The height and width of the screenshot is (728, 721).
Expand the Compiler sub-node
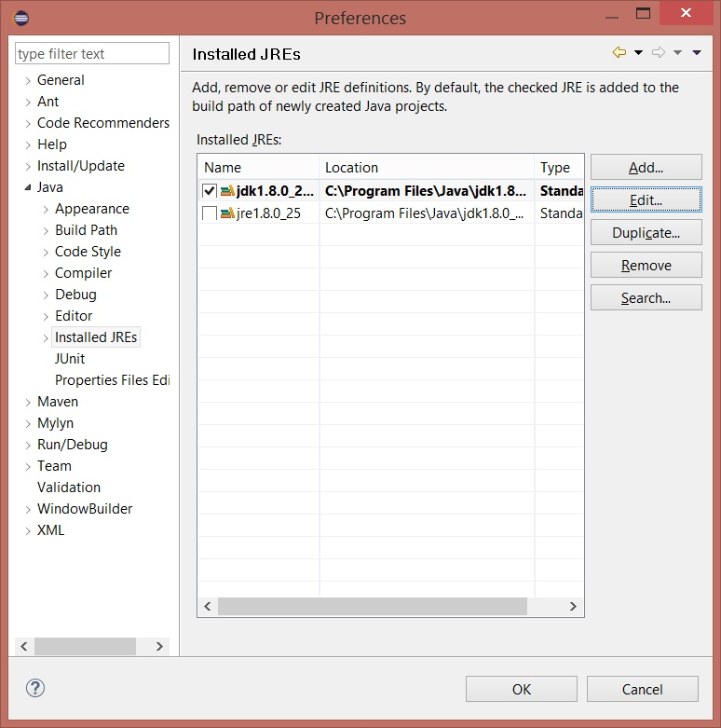click(x=46, y=273)
